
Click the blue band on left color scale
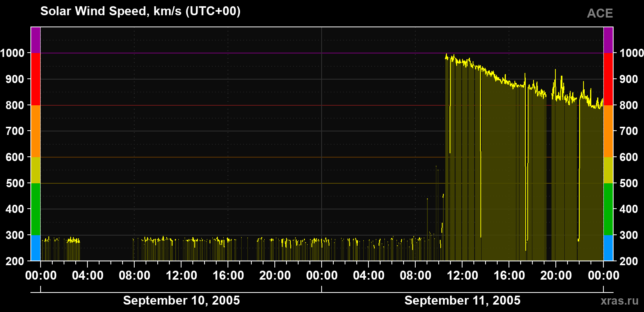pyautogui.click(x=36, y=248)
